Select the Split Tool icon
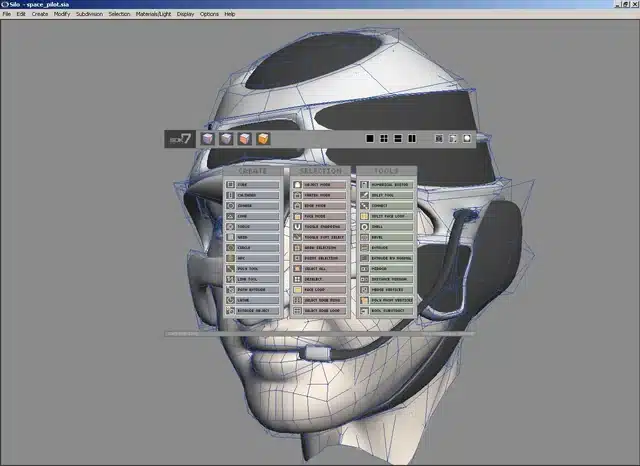This screenshot has height=466, width=640. coord(364,195)
